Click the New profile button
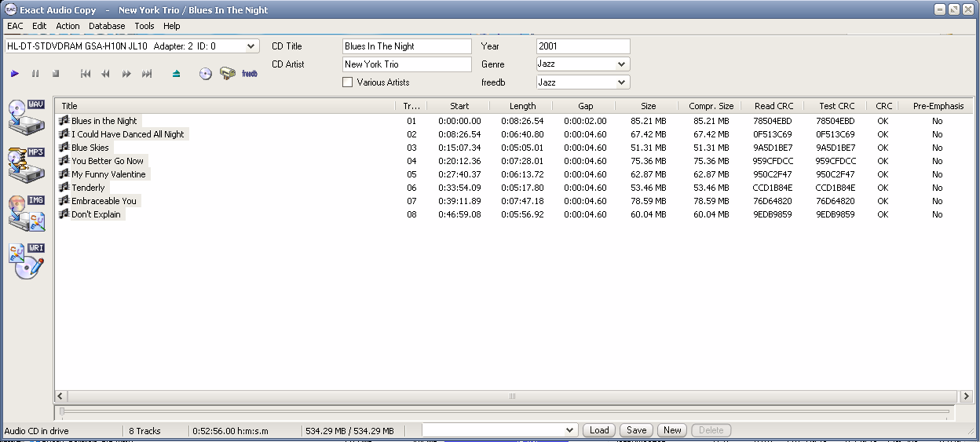The height and width of the screenshot is (442, 980). point(673,430)
